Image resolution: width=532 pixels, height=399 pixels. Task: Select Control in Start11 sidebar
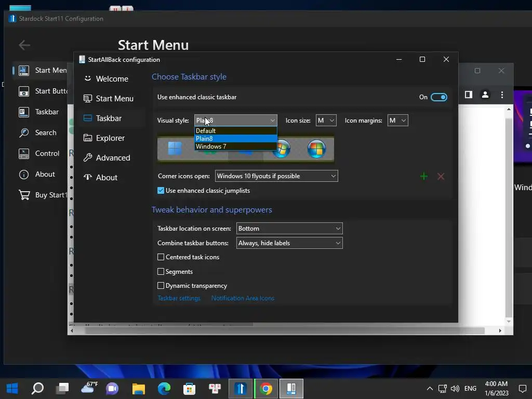click(38, 153)
